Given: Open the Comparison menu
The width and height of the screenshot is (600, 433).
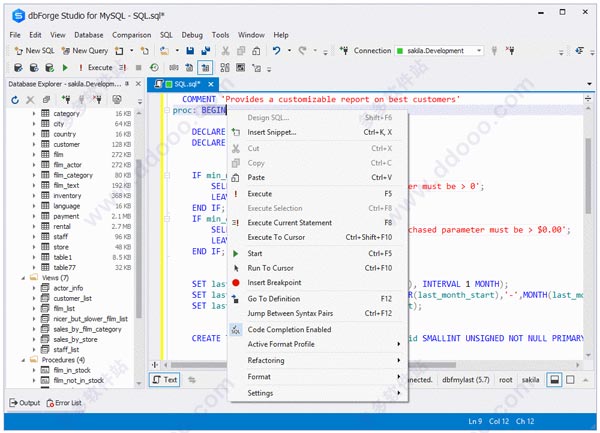Looking at the screenshot, I should 132,35.
